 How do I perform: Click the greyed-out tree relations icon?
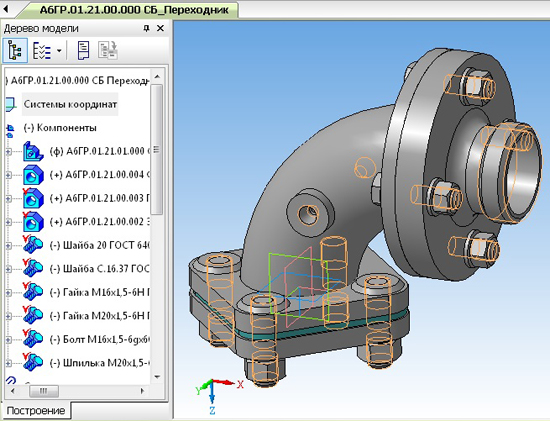pos(108,51)
